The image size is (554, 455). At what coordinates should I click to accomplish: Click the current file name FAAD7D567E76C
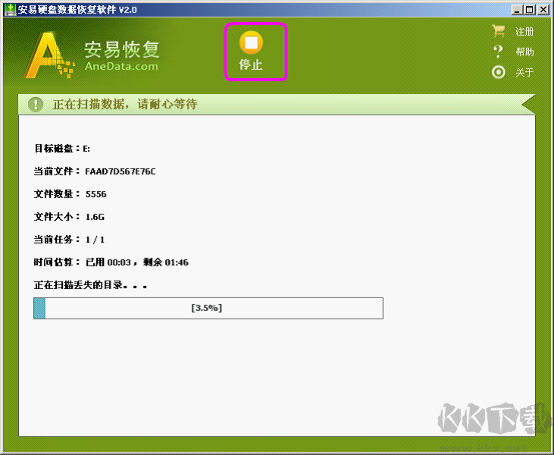click(x=120, y=171)
